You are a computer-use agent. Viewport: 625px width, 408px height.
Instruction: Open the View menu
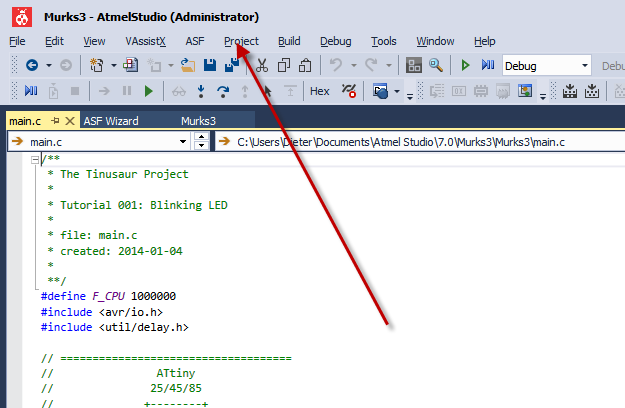coord(94,41)
